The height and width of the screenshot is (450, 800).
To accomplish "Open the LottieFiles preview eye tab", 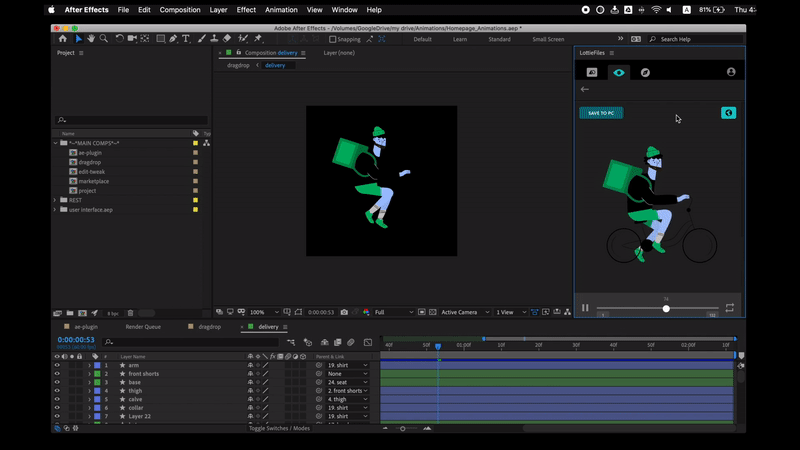I will coord(618,72).
